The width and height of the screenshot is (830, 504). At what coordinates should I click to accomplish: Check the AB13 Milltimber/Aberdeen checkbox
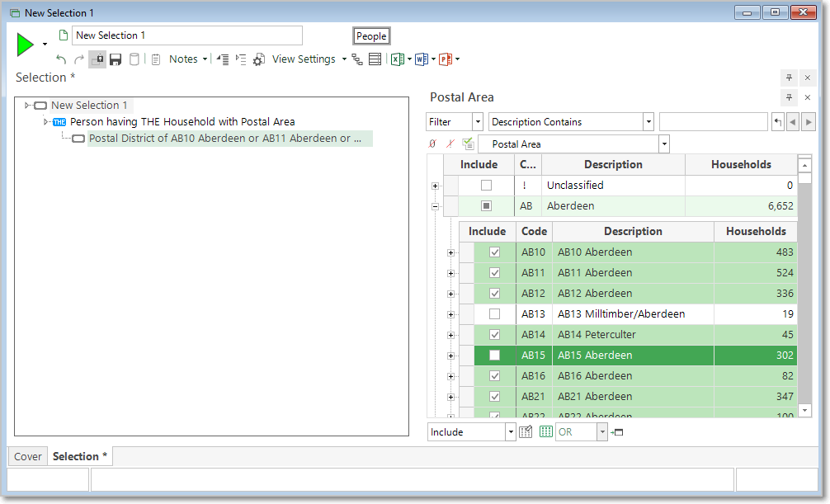(494, 314)
